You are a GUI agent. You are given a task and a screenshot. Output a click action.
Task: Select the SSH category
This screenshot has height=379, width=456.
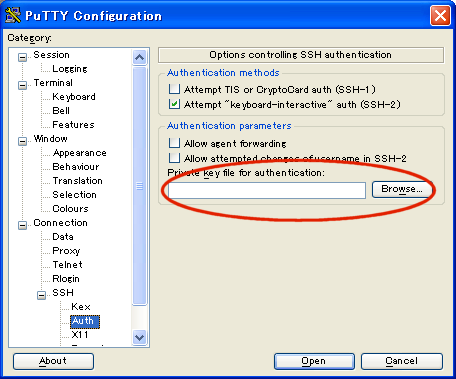click(x=63, y=293)
